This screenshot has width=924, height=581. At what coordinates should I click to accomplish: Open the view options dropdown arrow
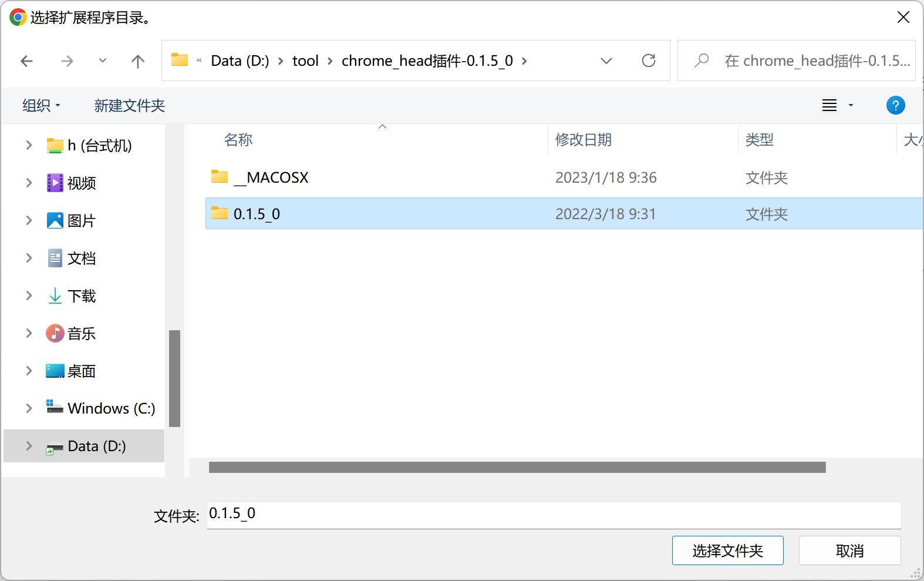[851, 106]
